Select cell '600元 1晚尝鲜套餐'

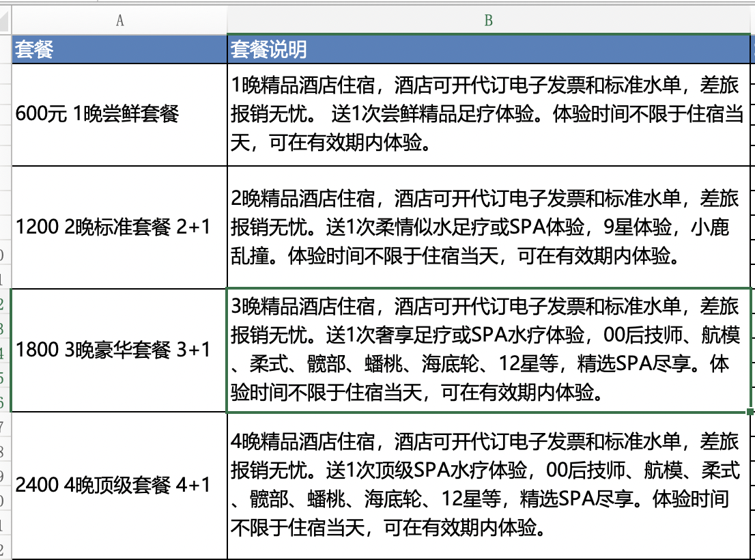pyautogui.click(x=119, y=115)
